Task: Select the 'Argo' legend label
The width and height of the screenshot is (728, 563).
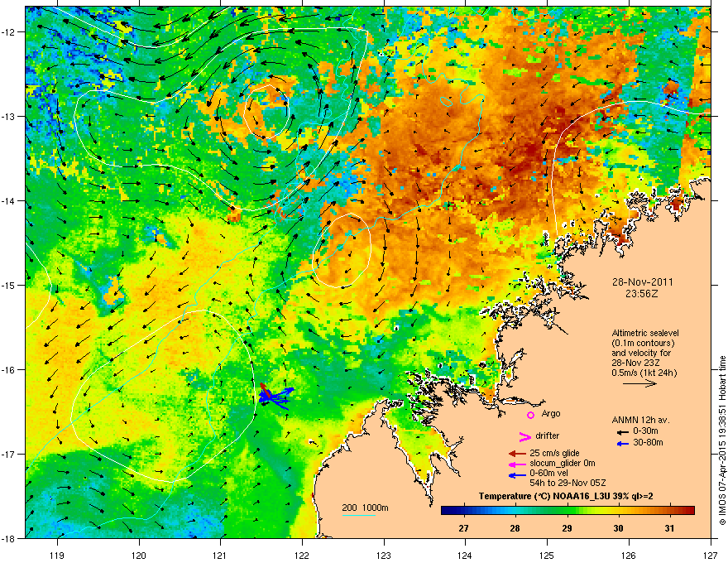Action: [551, 413]
